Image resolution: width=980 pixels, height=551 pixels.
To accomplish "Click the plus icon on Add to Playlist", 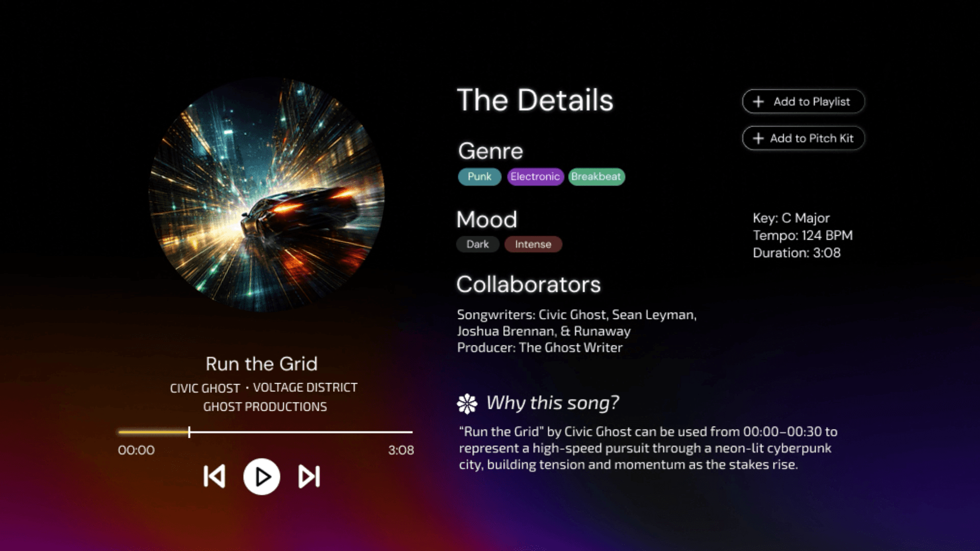I will (x=758, y=102).
